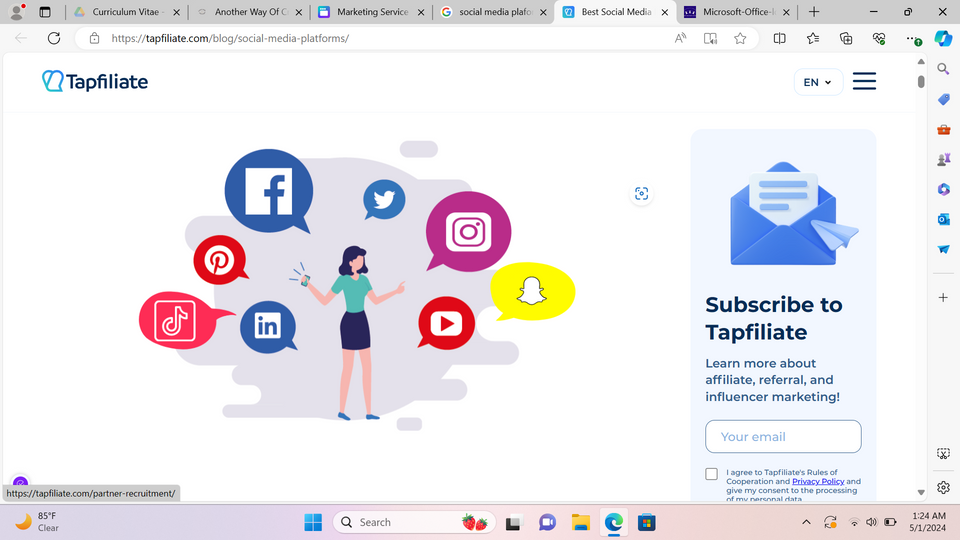Refresh the page
Image resolution: width=960 pixels, height=540 pixels.
pos(54,38)
